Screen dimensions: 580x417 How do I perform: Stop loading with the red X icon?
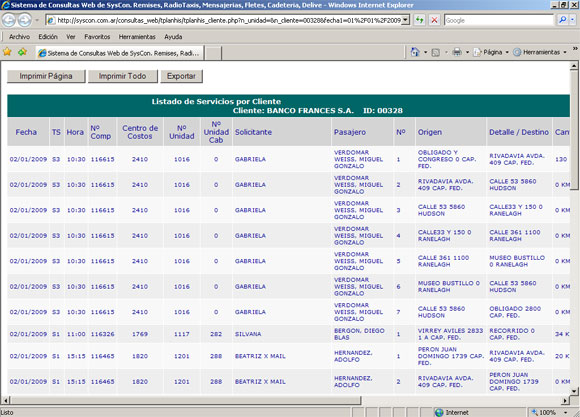[434, 20]
